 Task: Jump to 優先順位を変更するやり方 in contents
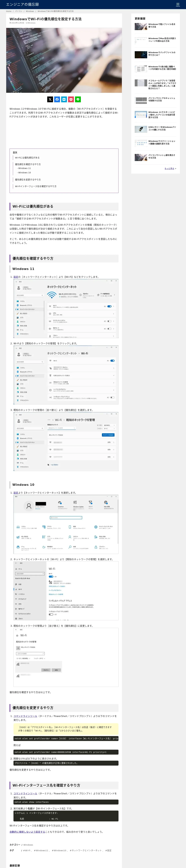point(28,180)
